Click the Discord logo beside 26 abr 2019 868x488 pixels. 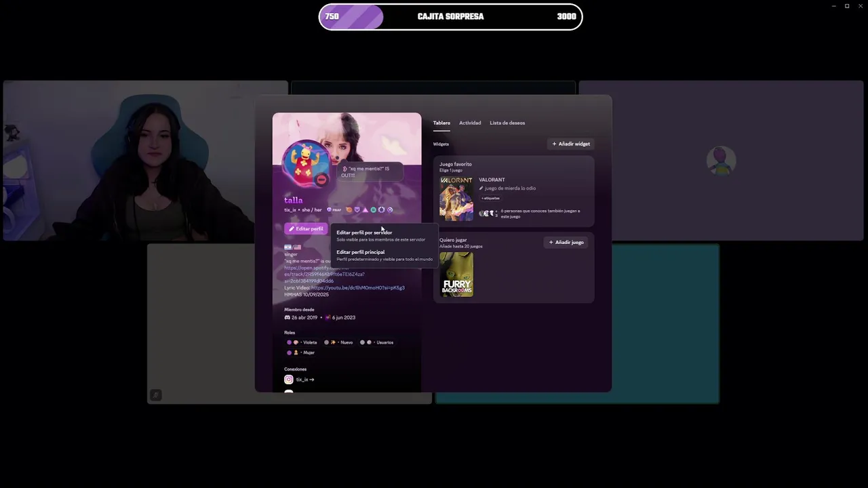point(288,317)
